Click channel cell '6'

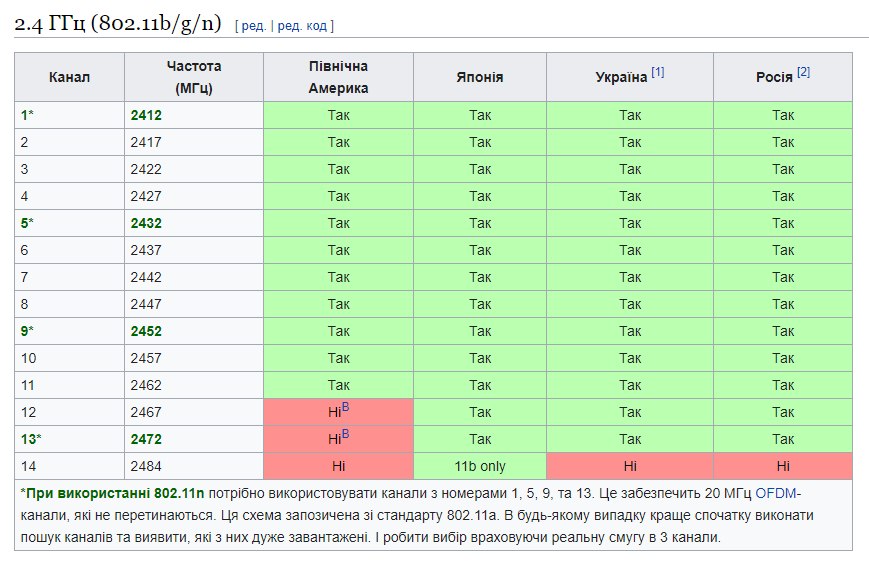(x=69, y=250)
